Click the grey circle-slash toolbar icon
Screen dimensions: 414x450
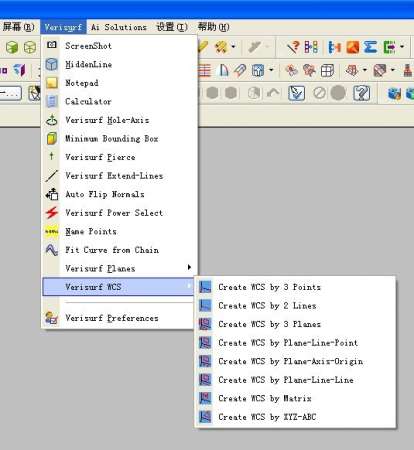pos(319,93)
